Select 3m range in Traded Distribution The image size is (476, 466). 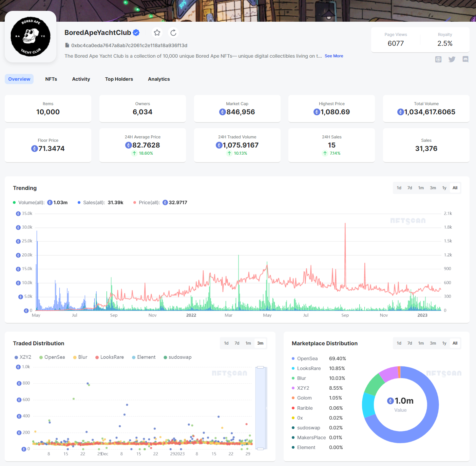pos(260,343)
